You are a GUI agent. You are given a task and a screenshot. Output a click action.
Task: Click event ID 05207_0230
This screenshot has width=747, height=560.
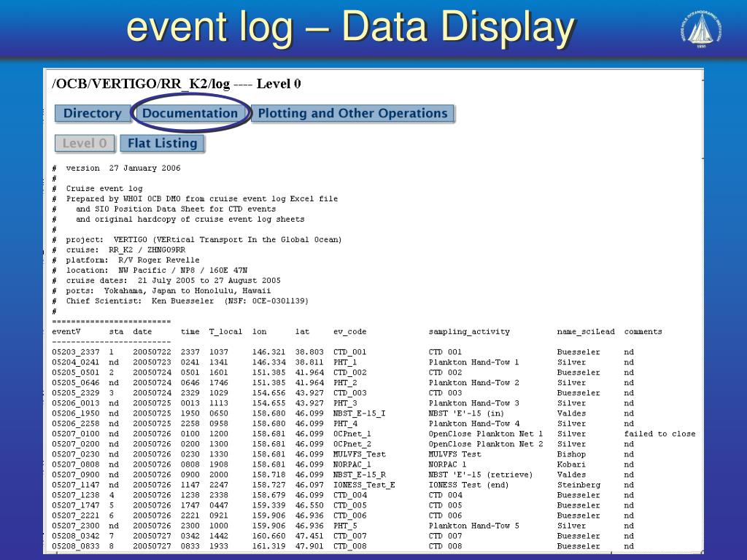tap(76, 454)
